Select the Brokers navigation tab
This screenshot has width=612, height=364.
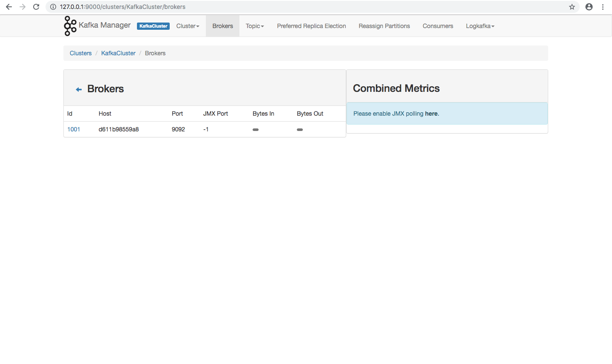223,26
